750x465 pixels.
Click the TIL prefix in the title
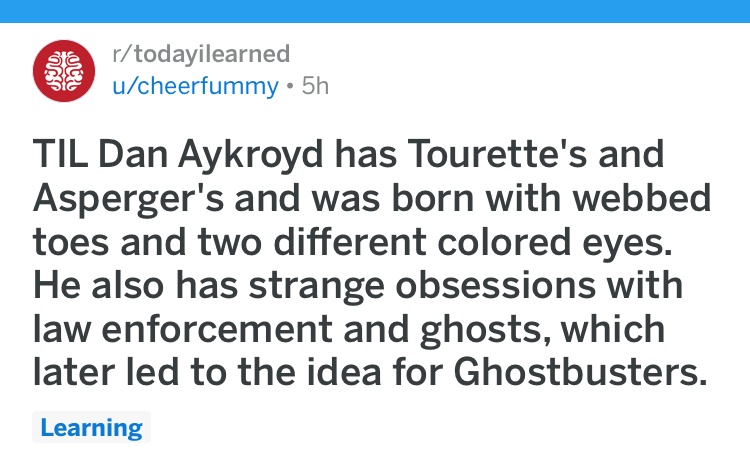coord(60,154)
